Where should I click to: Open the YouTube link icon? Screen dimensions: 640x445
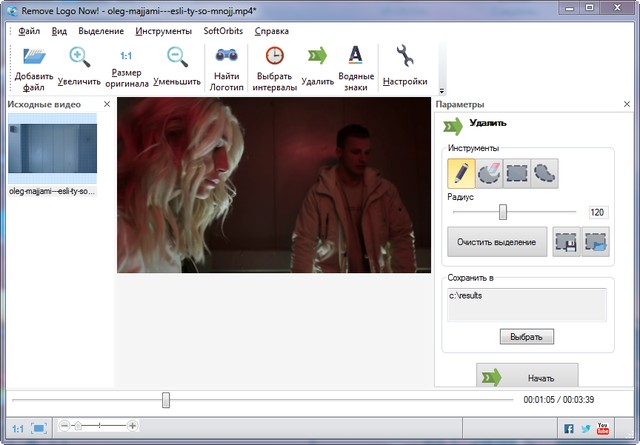click(x=603, y=429)
